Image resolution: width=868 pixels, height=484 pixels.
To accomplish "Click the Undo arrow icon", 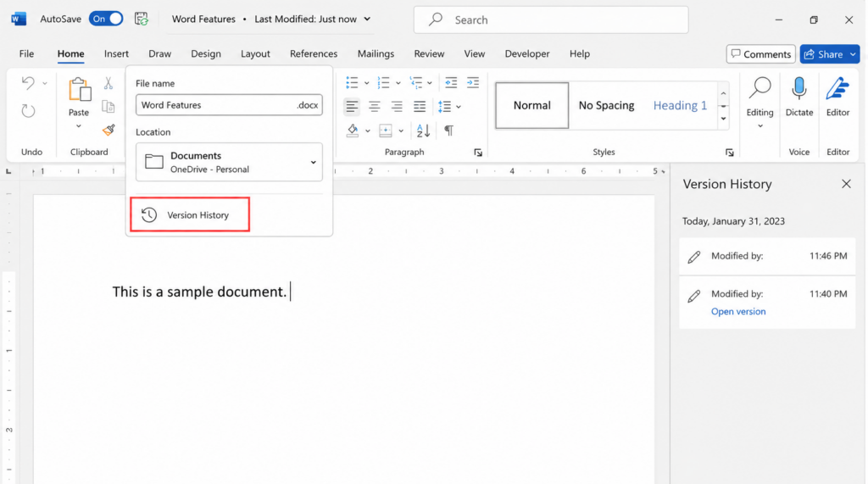I will (x=28, y=83).
